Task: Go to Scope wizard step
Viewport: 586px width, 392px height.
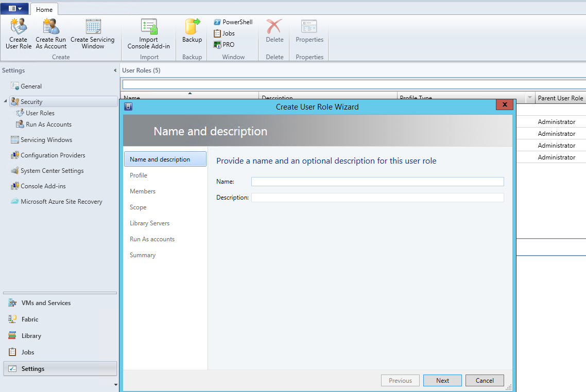Action: 138,207
